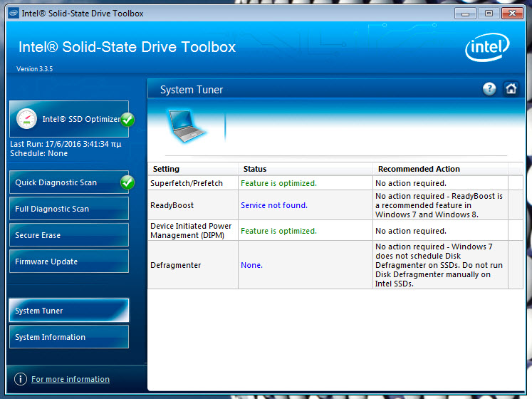Image resolution: width=532 pixels, height=399 pixels.
Task: Open the System Information section
Action: tap(69, 337)
